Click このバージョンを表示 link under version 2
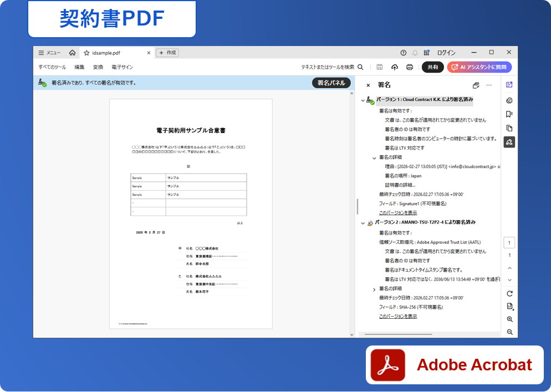Image resolution: width=551 pixels, height=392 pixels. pyautogui.click(x=397, y=316)
